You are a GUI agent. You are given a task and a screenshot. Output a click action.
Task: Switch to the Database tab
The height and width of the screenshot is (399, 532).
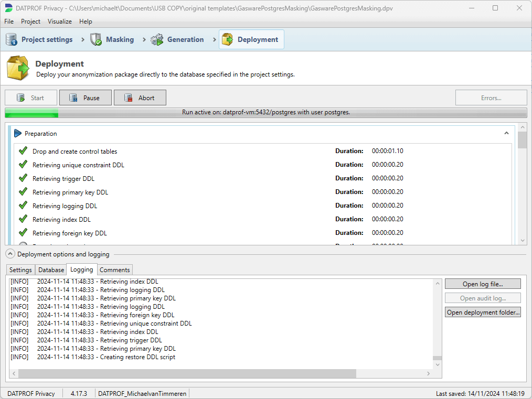(51, 270)
